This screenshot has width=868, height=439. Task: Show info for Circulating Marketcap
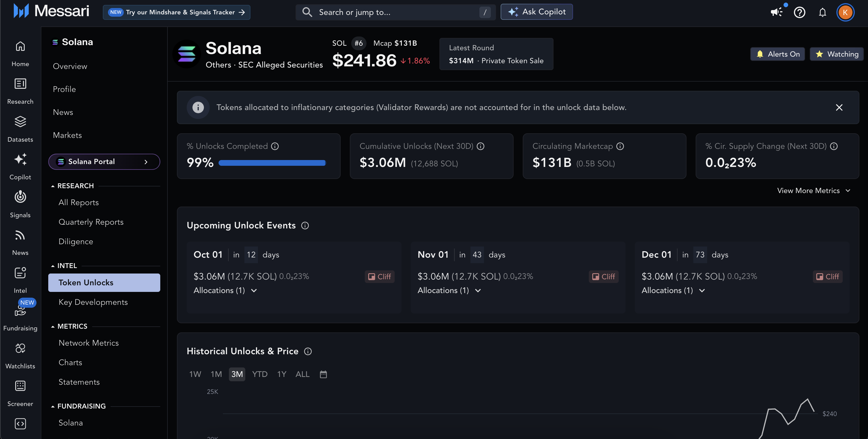(620, 146)
